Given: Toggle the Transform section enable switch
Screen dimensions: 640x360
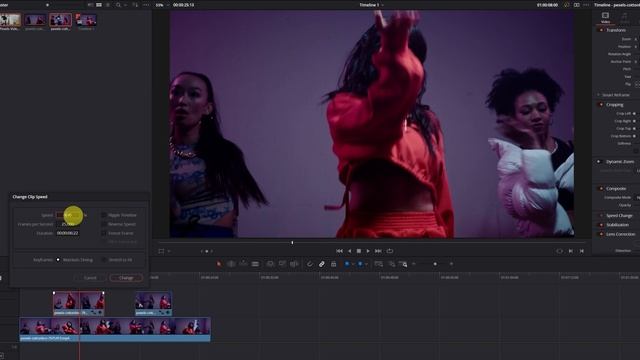Looking at the screenshot, I should [601, 30].
